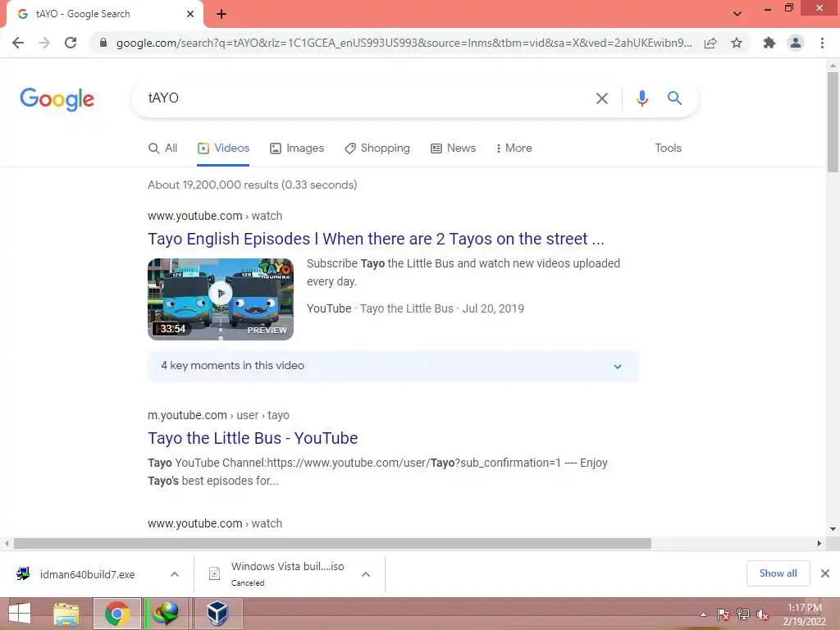This screenshot has height=630, width=840.
Task: Switch to Images results
Action: tap(297, 148)
